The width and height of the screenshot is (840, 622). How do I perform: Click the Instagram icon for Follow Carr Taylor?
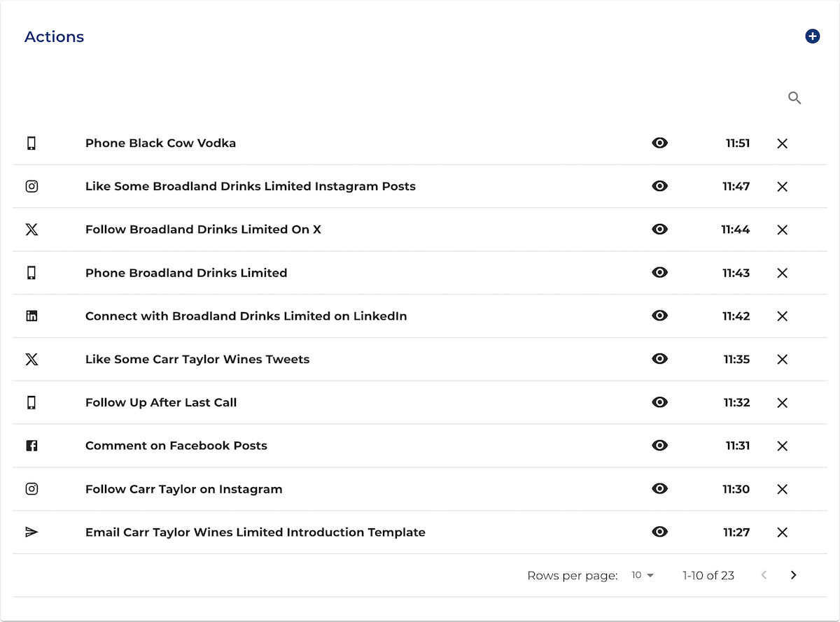tap(31, 489)
